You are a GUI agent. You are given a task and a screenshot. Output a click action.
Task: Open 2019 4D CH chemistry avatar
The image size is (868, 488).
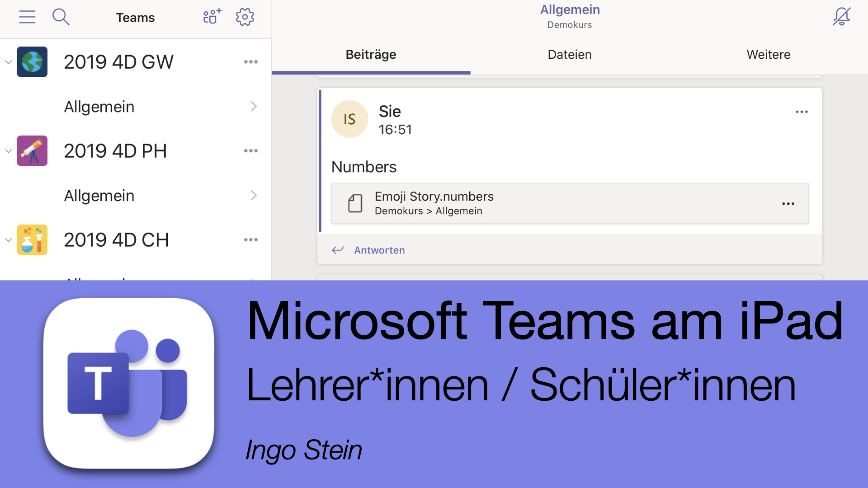[32, 240]
